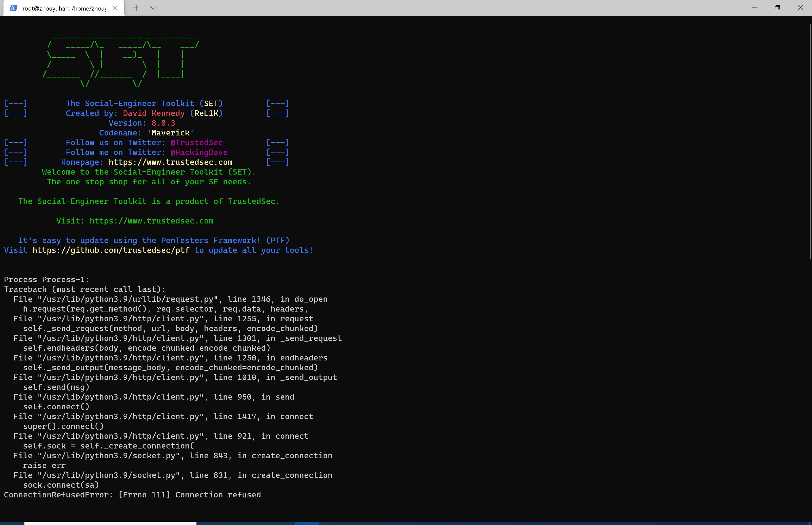Click 'Created by: David Kennedy' line
812x525 pixels.
click(x=144, y=113)
